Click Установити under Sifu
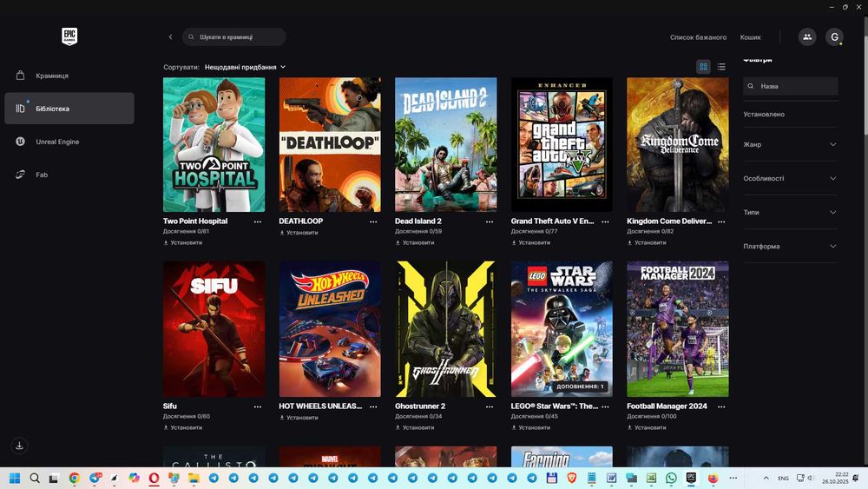868x489 pixels. 182,427
